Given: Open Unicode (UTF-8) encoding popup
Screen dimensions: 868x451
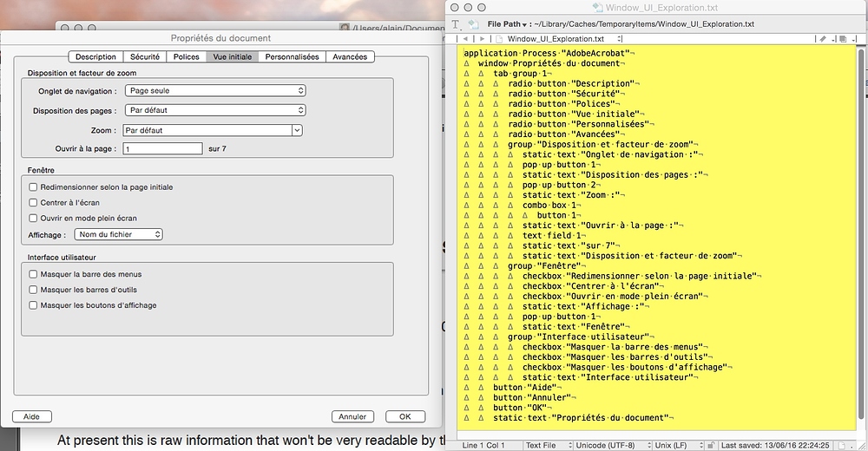Looking at the screenshot, I should pos(613,445).
